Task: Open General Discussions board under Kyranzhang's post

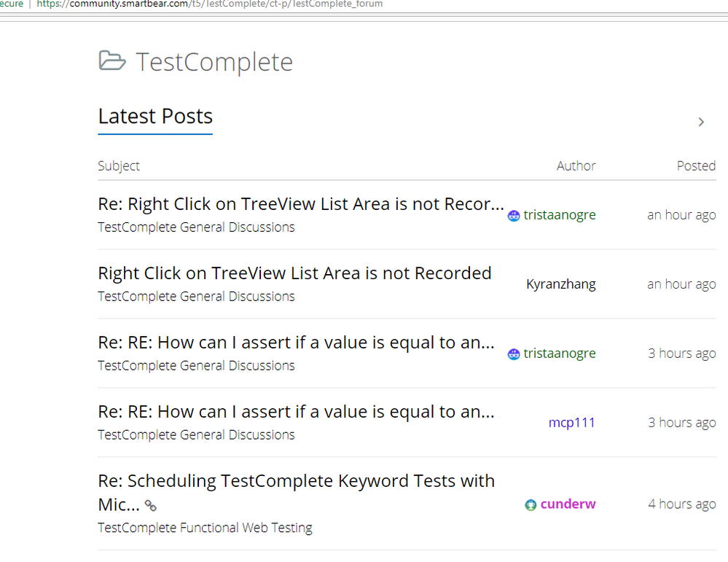Action: coord(196,297)
